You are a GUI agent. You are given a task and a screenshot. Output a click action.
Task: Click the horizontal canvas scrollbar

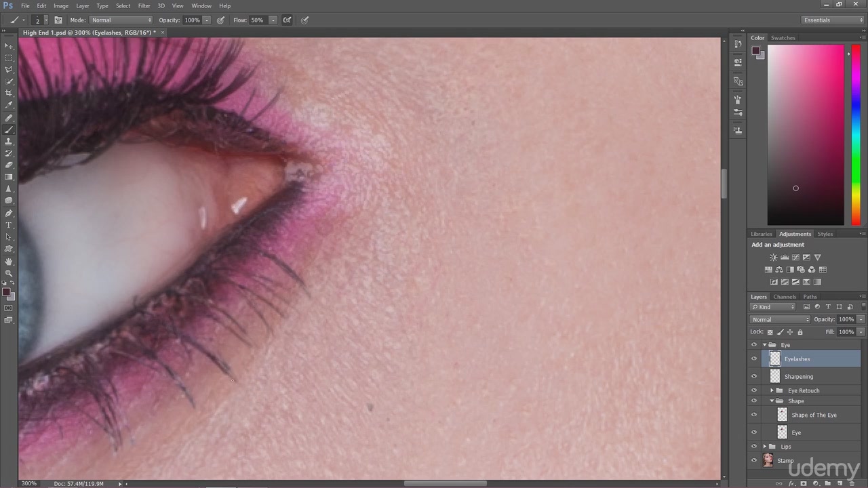445,484
